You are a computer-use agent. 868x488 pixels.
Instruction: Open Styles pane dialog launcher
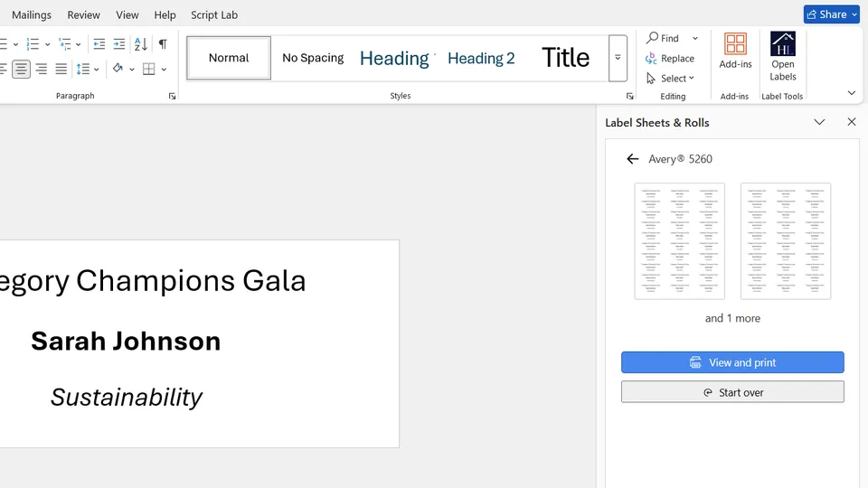point(629,97)
